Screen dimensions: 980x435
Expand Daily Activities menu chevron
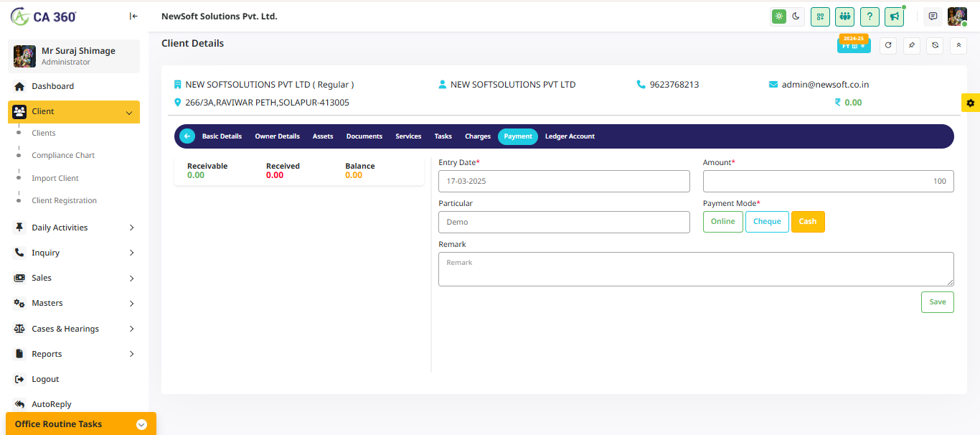coord(131,228)
